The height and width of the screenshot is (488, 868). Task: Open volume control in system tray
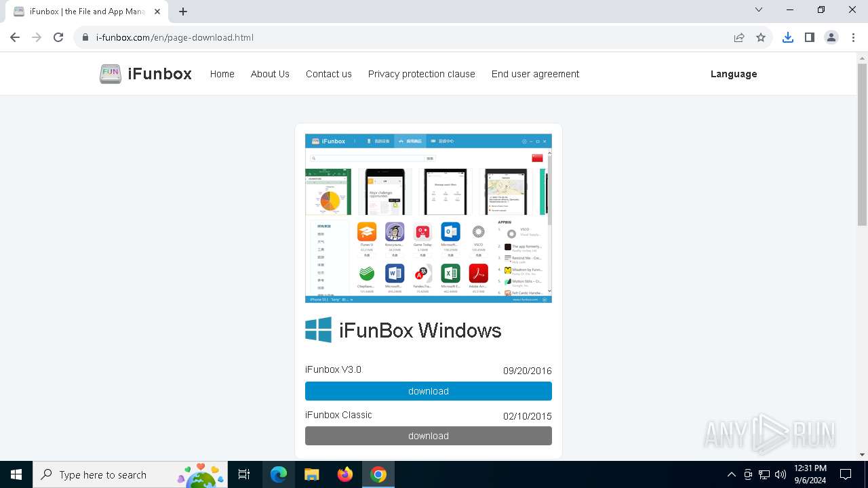781,474
